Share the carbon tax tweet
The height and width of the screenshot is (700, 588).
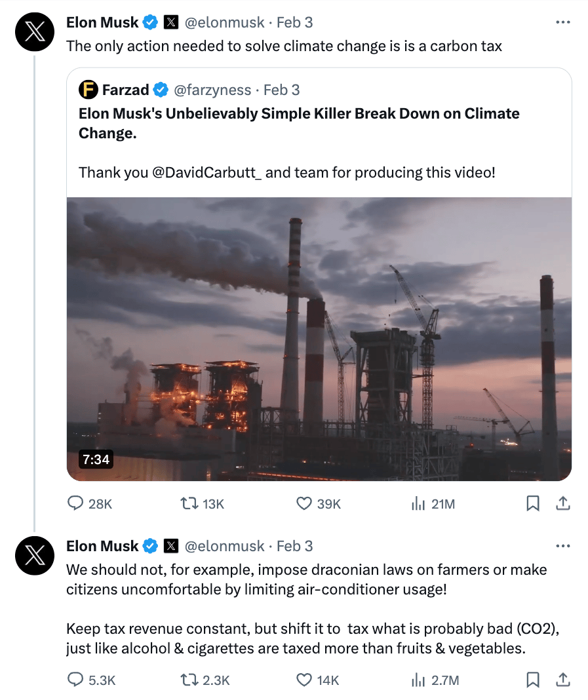[x=562, y=503]
